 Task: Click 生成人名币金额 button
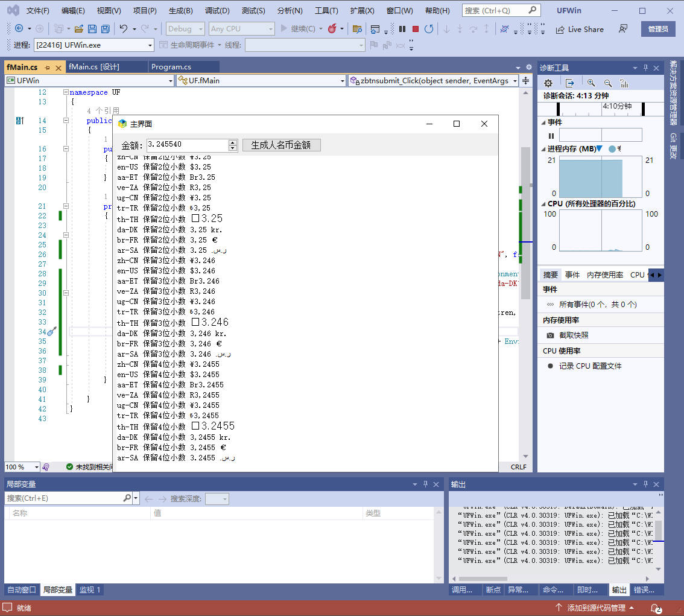coord(281,145)
